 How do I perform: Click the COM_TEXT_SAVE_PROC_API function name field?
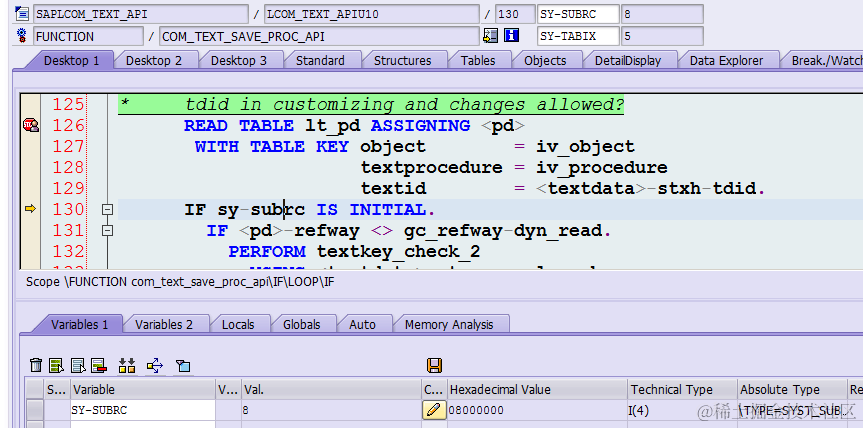click(x=319, y=37)
